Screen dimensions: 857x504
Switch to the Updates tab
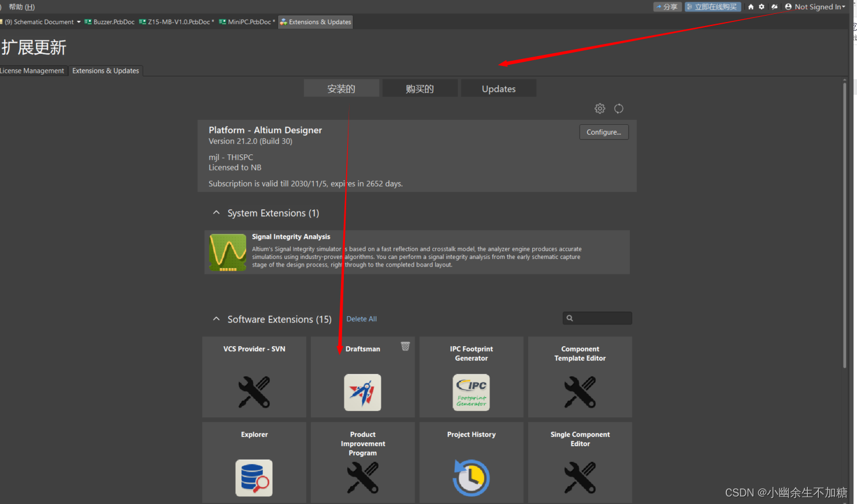click(x=498, y=88)
